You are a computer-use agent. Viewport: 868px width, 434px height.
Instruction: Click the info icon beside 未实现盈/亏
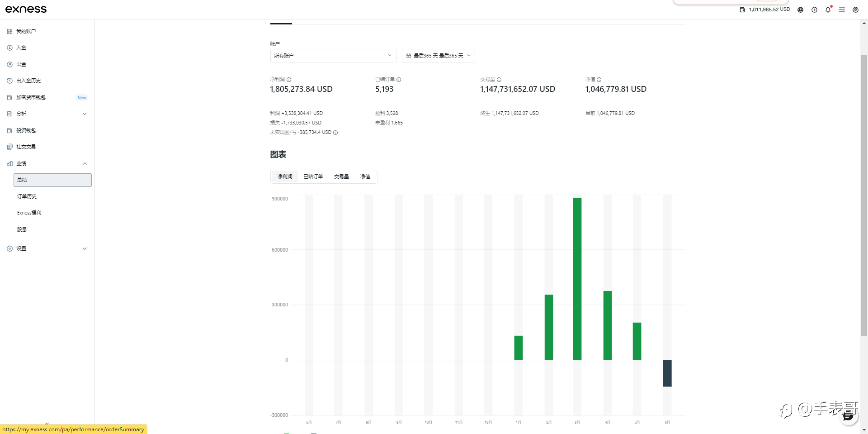tap(335, 133)
